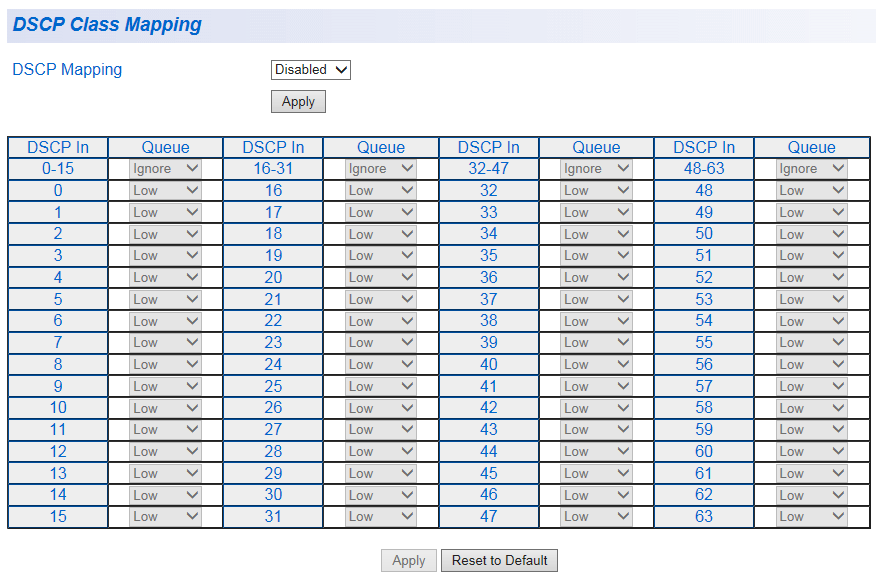Open the Queue dropdown for DSCP 31
Image resolution: width=884 pixels, height=588 pixels.
click(381, 516)
